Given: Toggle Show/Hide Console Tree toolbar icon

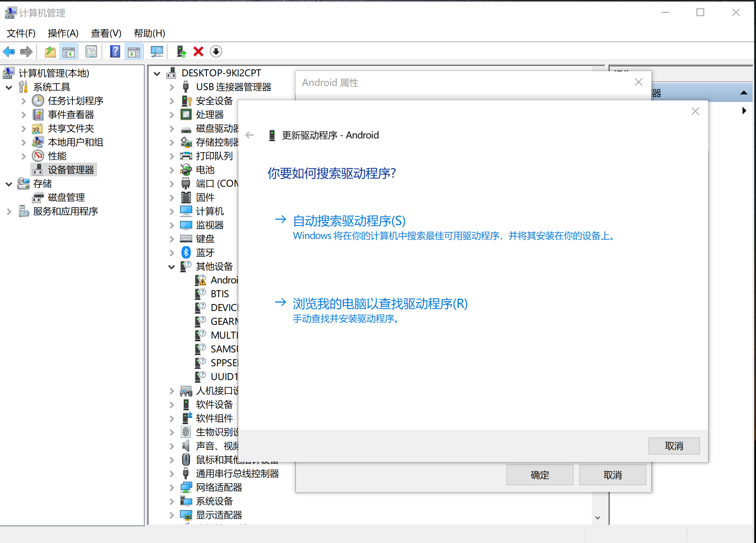Looking at the screenshot, I should [69, 51].
